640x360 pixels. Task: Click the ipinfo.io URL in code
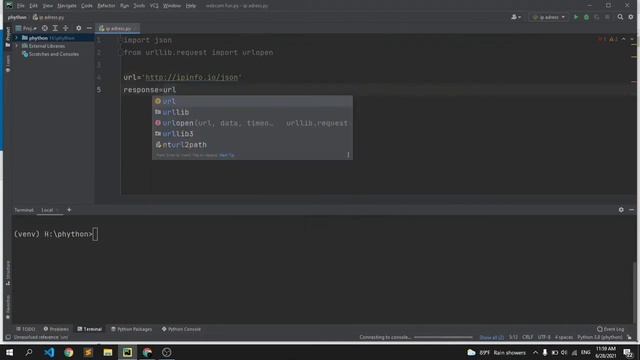click(191, 77)
